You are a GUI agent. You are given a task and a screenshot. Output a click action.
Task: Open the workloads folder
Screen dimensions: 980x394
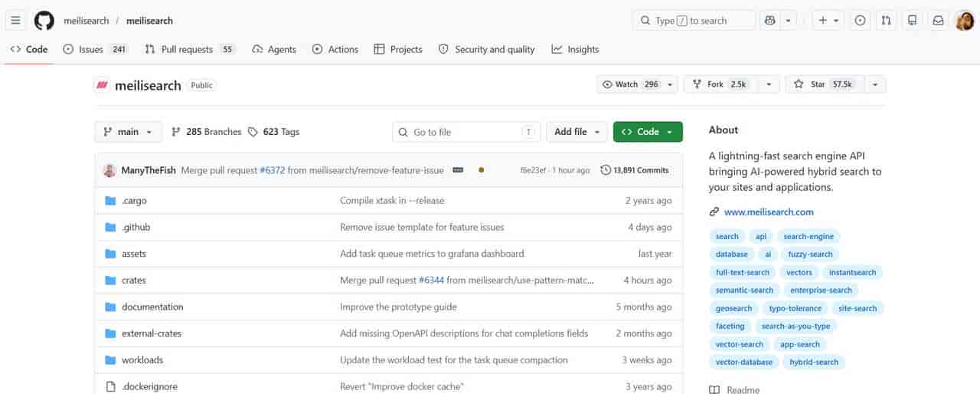[x=142, y=360]
